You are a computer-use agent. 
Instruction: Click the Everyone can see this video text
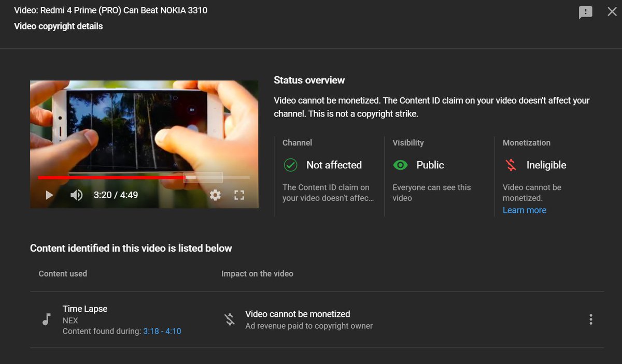(x=432, y=193)
